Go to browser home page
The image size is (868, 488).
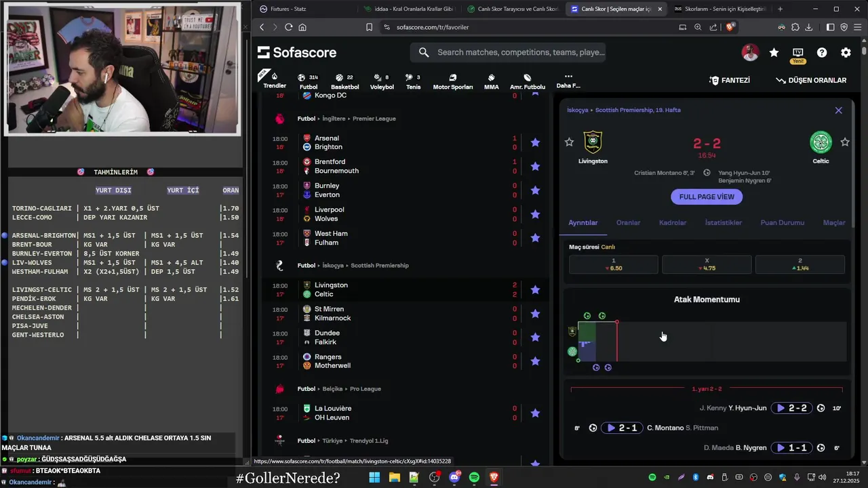(x=302, y=27)
